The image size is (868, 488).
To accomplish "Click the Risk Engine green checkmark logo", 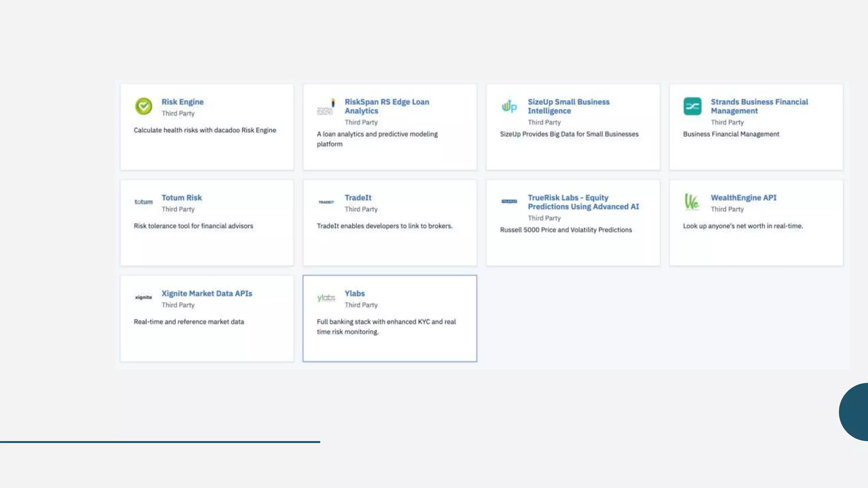I will point(143,106).
